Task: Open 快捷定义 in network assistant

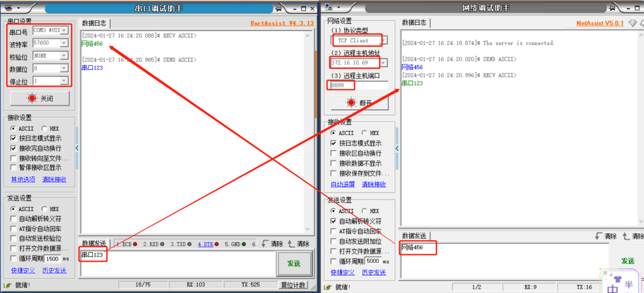Action: pos(343,273)
